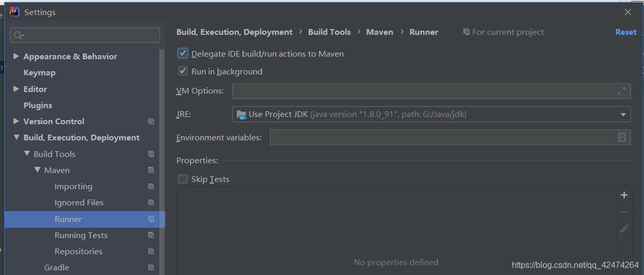
Task: Click the project icon beside Repositories
Action: click(x=151, y=251)
